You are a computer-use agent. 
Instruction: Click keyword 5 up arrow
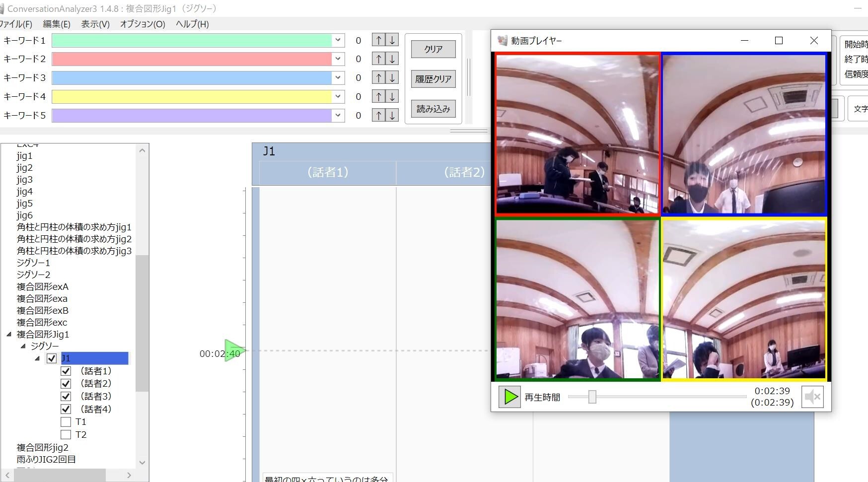point(379,116)
